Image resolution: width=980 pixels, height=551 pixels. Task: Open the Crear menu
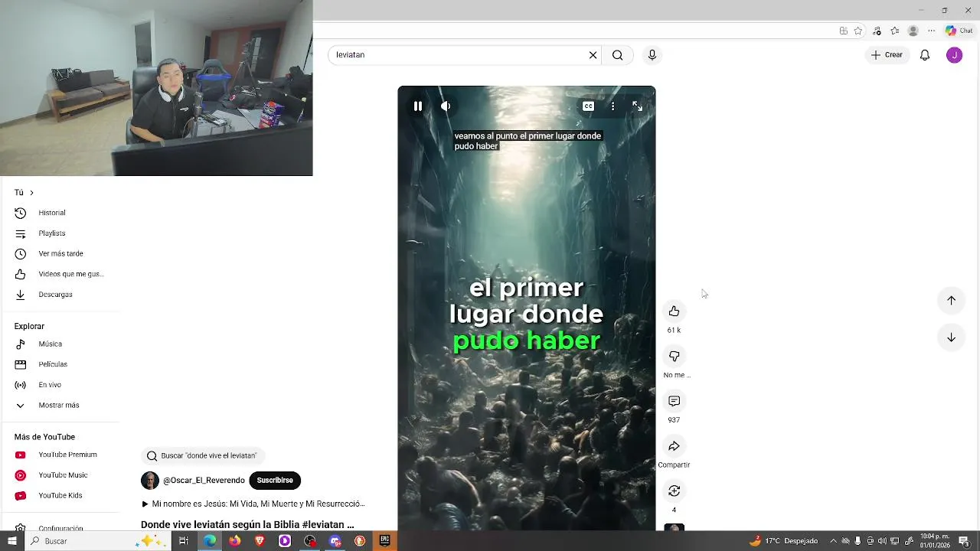[887, 55]
